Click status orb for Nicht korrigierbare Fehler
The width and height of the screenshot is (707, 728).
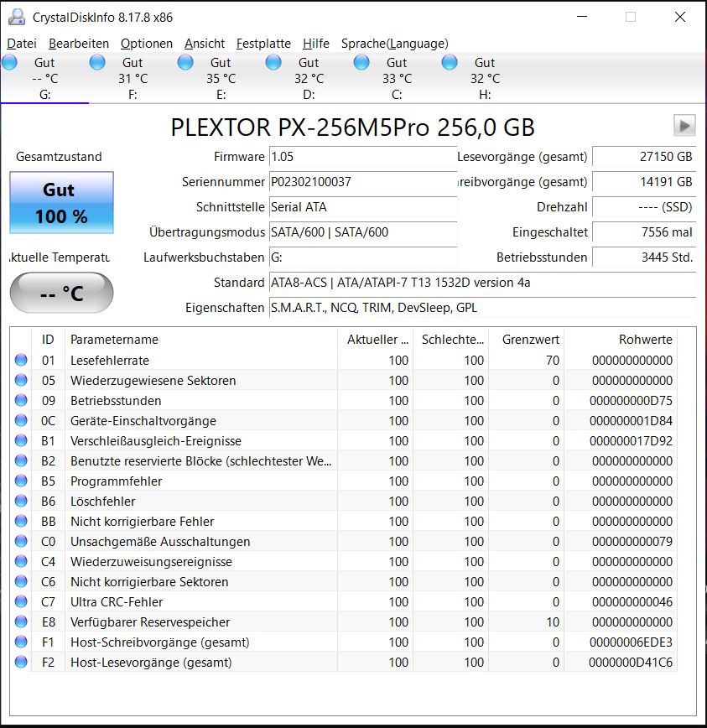21,521
